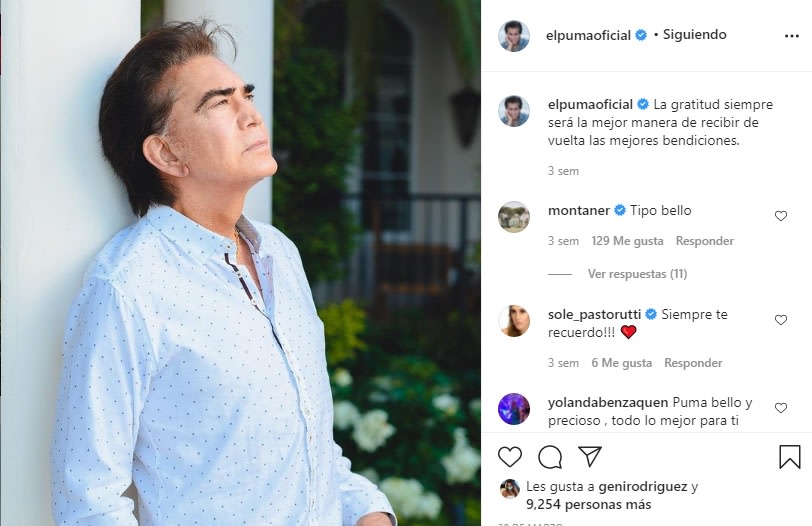This screenshot has height=526, width=812.
Task: Open the comment bubble icon
Action: click(550, 457)
